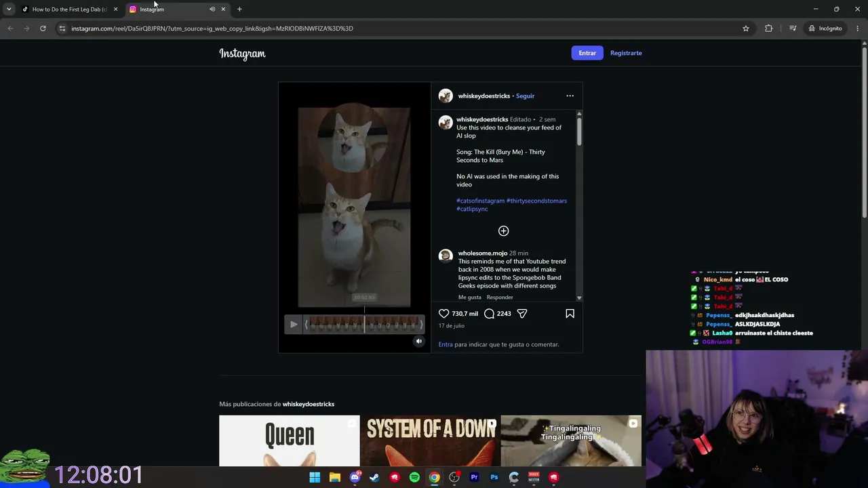Close the Instagram tab

click(223, 9)
